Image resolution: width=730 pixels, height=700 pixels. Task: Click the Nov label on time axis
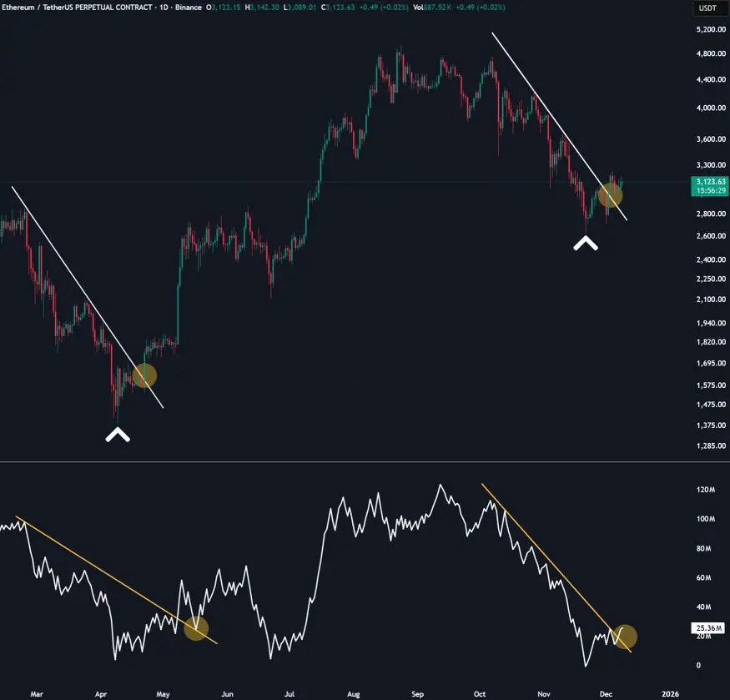coord(544,694)
